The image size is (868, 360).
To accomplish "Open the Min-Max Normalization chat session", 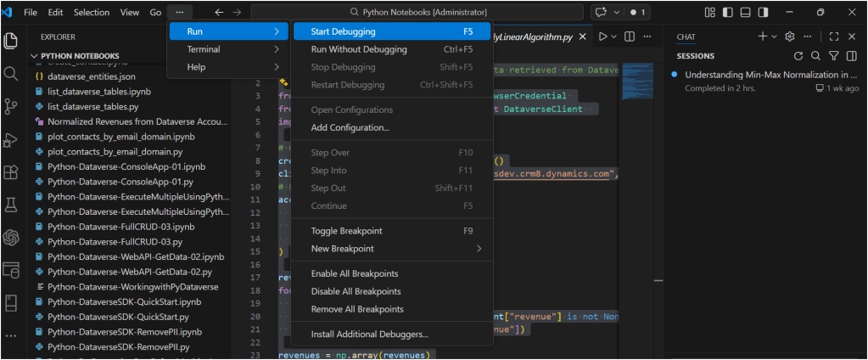I will (771, 75).
